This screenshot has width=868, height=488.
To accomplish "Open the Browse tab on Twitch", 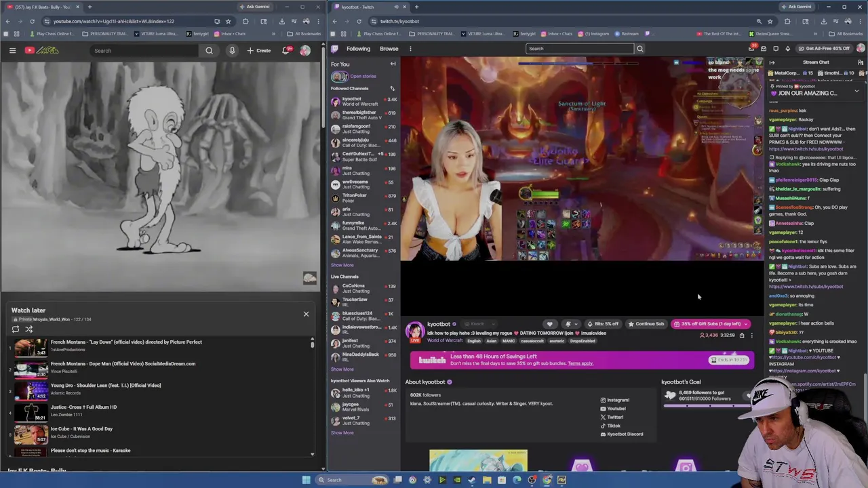I will click(x=389, y=49).
